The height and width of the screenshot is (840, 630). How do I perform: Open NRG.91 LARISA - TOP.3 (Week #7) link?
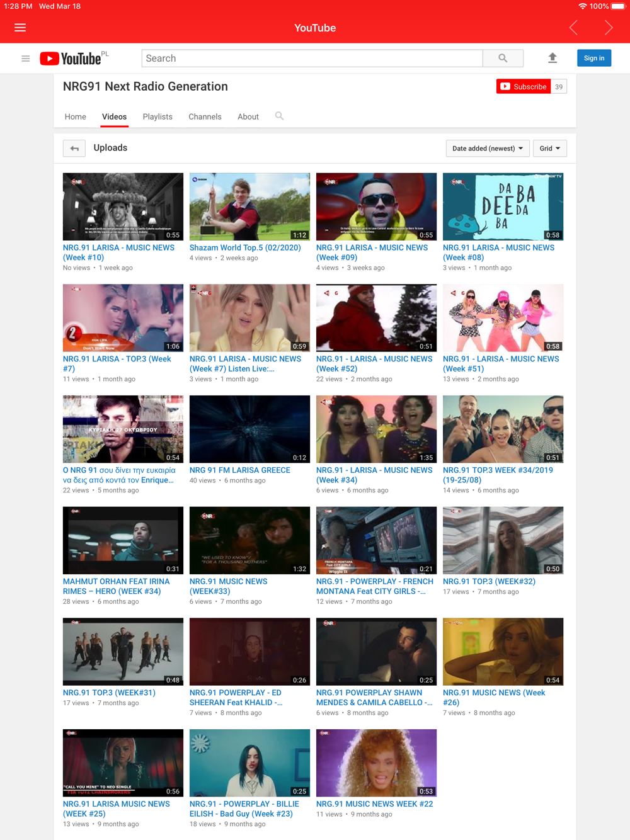(117, 364)
